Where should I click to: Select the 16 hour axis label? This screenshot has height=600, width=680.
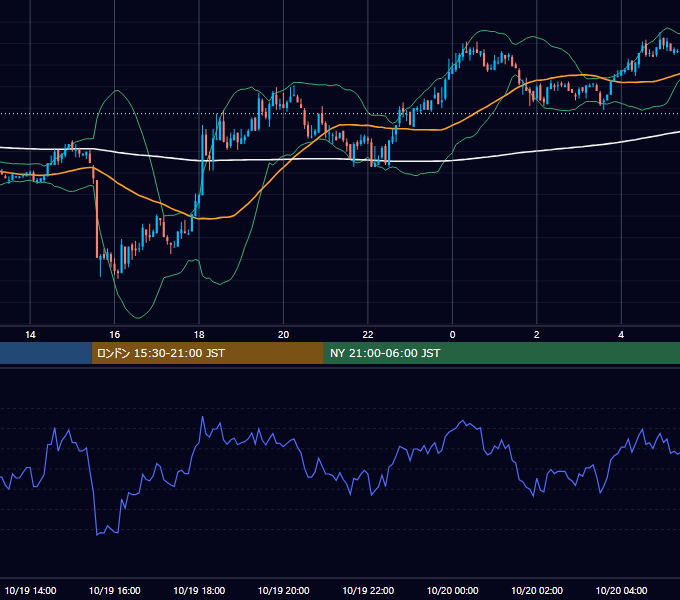(114, 335)
